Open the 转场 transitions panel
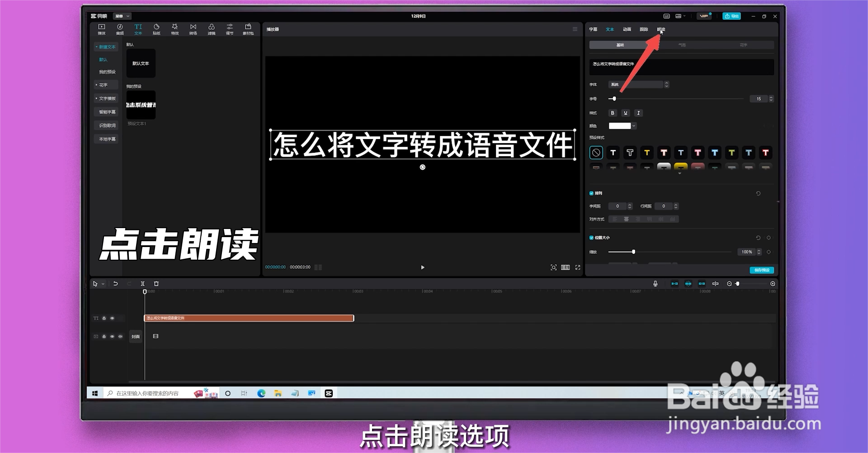Screen dimensions: 868x453 click(x=193, y=29)
